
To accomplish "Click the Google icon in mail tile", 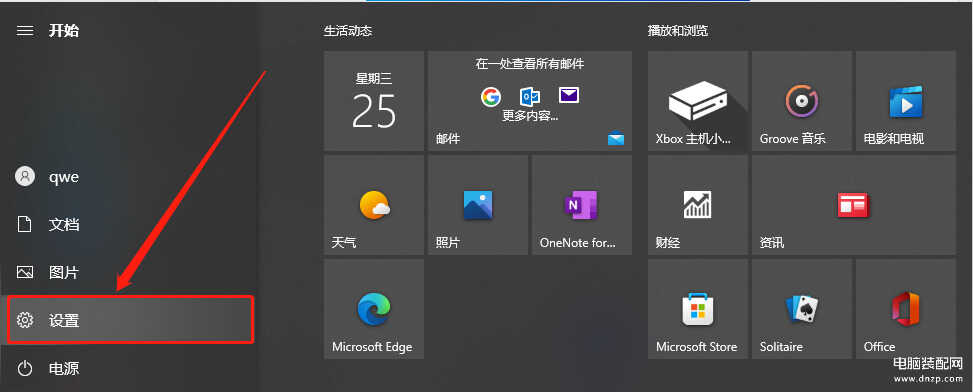I will (490, 96).
